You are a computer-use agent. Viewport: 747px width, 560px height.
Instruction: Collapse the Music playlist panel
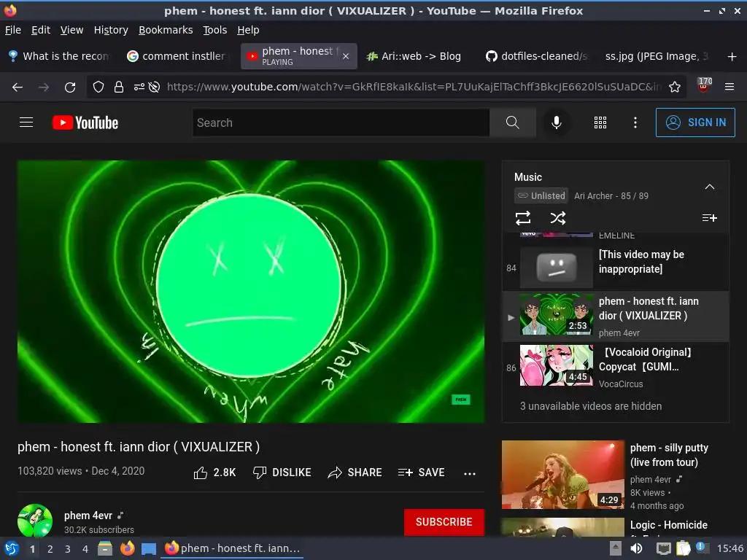[x=709, y=187]
